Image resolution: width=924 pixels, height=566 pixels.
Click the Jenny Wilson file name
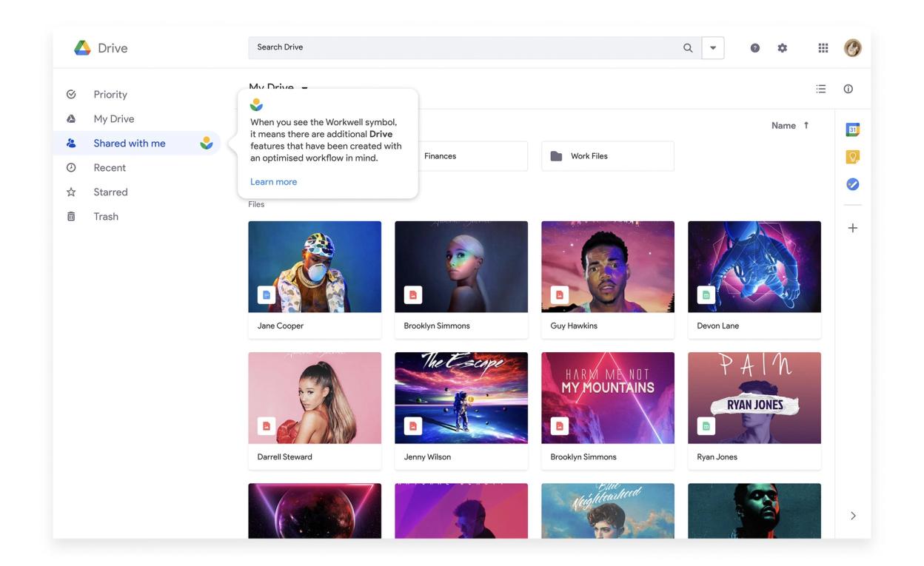427,457
